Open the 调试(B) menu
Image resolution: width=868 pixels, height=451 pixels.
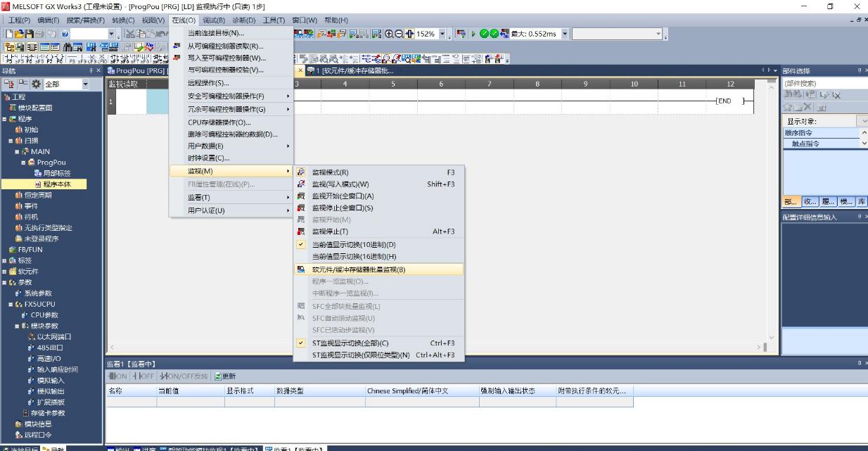pyautogui.click(x=214, y=20)
